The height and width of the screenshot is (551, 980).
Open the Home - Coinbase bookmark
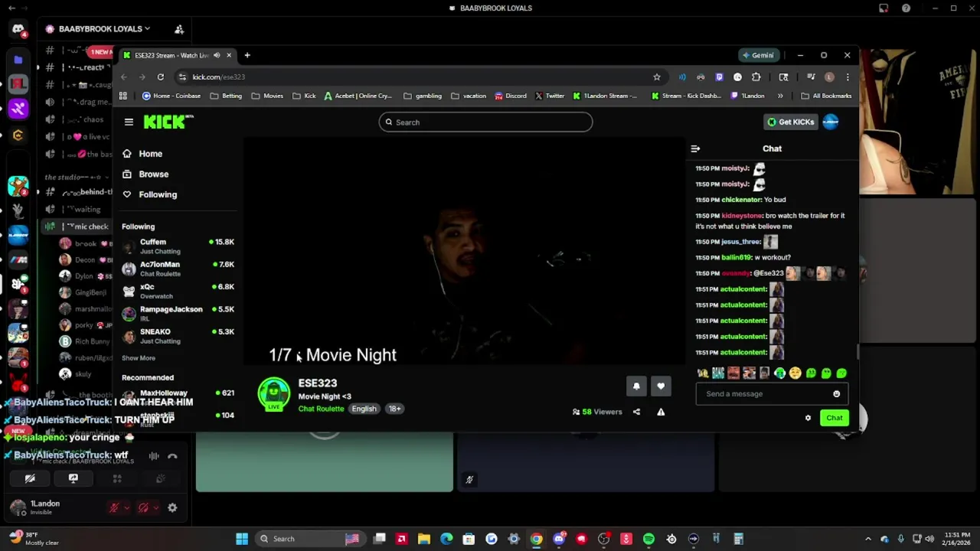point(171,96)
